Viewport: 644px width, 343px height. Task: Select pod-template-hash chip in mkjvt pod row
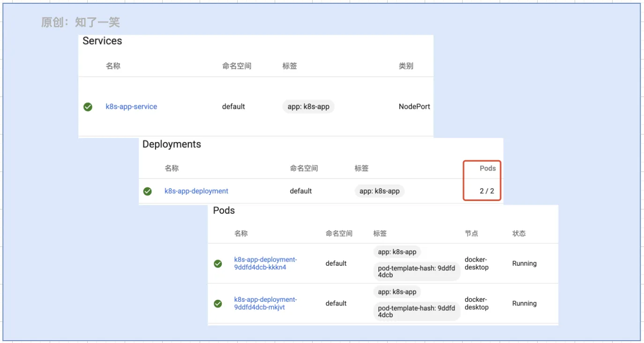pyautogui.click(x=417, y=311)
